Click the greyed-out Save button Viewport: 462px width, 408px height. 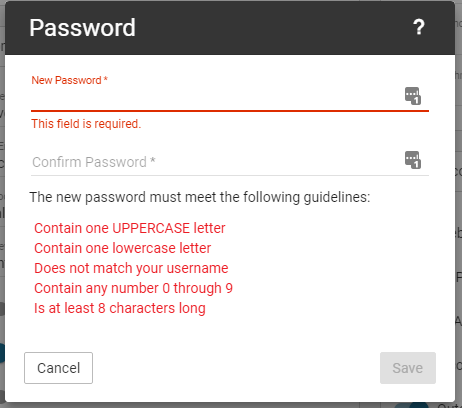click(408, 368)
